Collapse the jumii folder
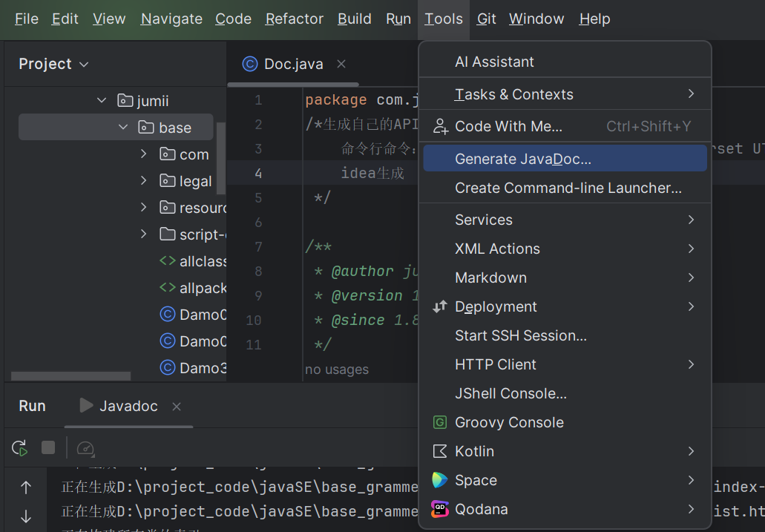 [102, 101]
